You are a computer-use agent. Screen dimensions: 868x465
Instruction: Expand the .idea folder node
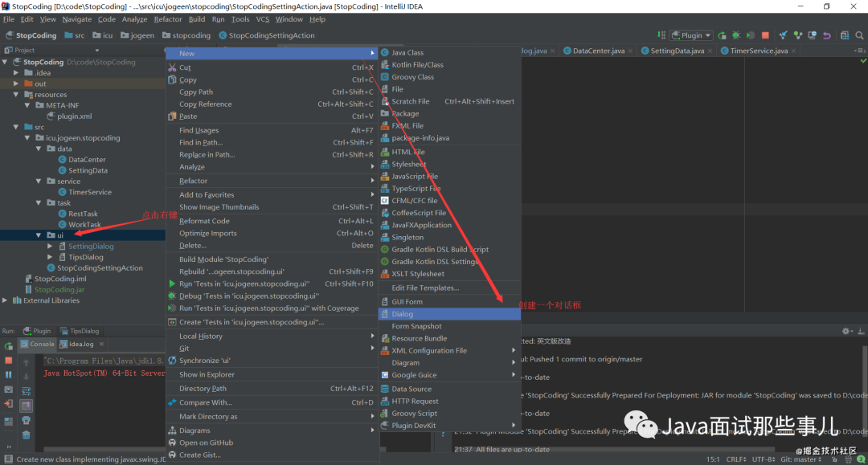[16, 73]
